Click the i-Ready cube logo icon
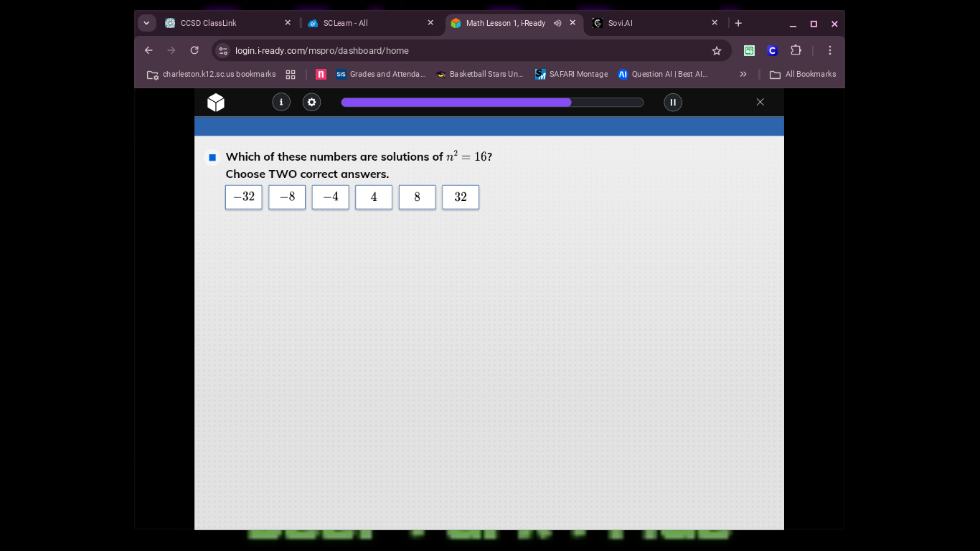Image resolution: width=980 pixels, height=551 pixels. 216,103
